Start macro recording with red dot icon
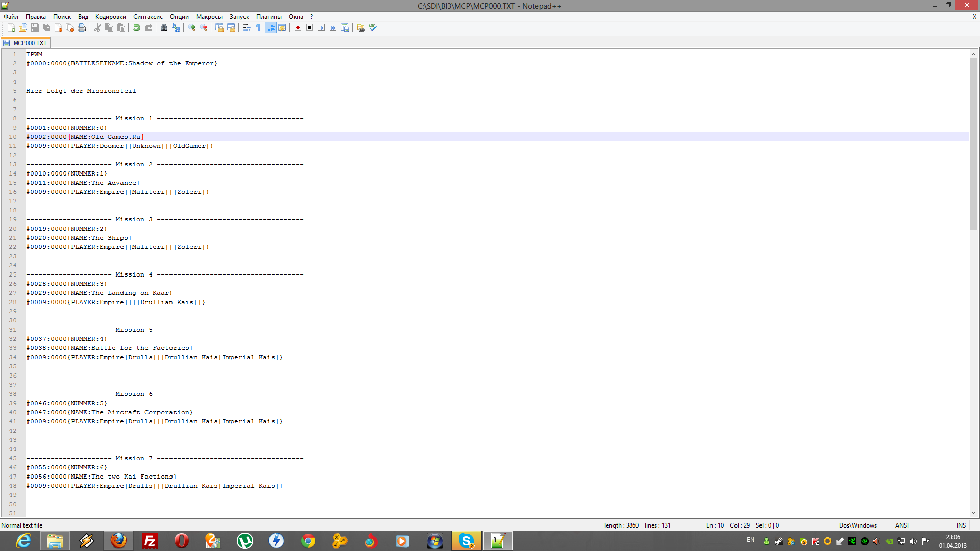This screenshot has height=551, width=980. coord(298,28)
